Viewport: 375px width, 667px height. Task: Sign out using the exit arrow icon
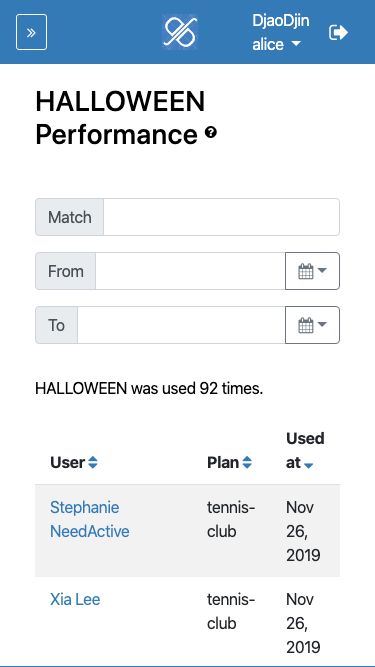pyautogui.click(x=338, y=32)
